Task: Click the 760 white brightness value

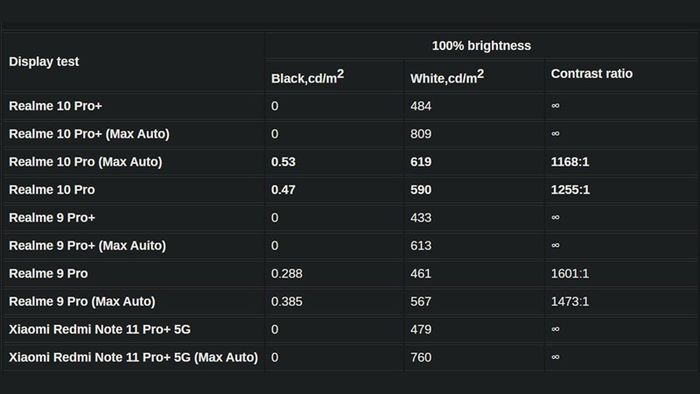Action: pyautogui.click(x=421, y=357)
